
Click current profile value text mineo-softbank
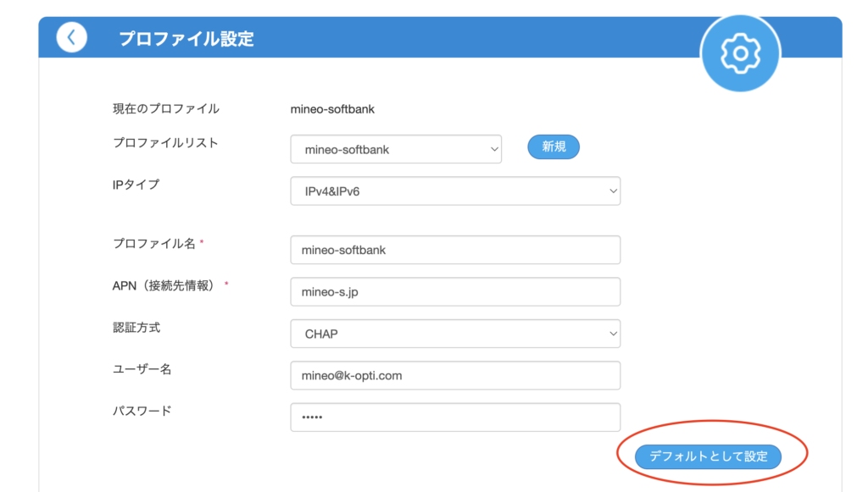[332, 109]
